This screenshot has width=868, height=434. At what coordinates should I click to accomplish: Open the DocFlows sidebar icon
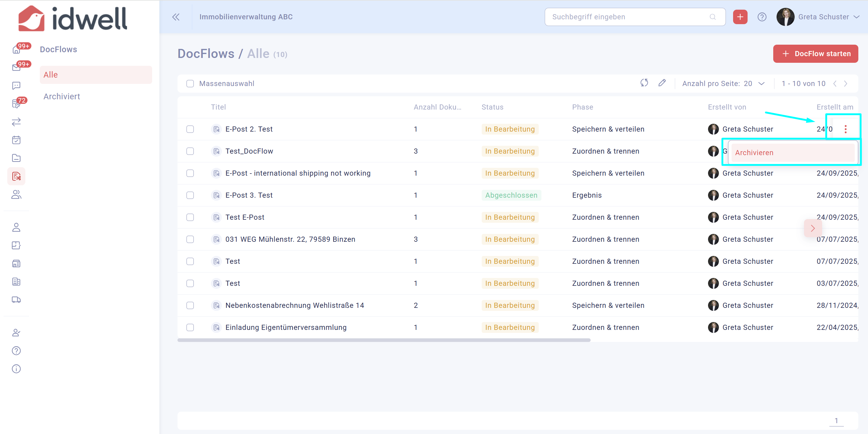click(x=16, y=176)
